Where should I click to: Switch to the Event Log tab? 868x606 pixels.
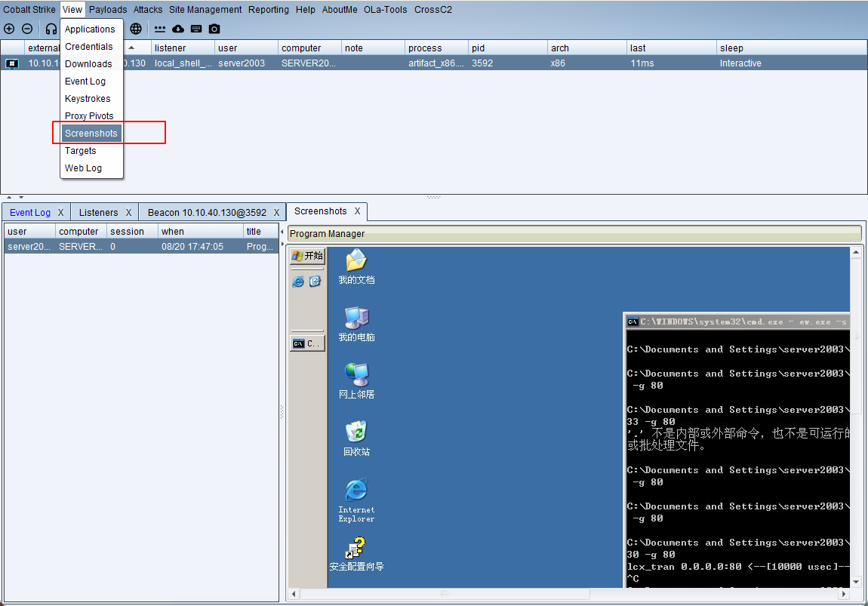coord(30,213)
